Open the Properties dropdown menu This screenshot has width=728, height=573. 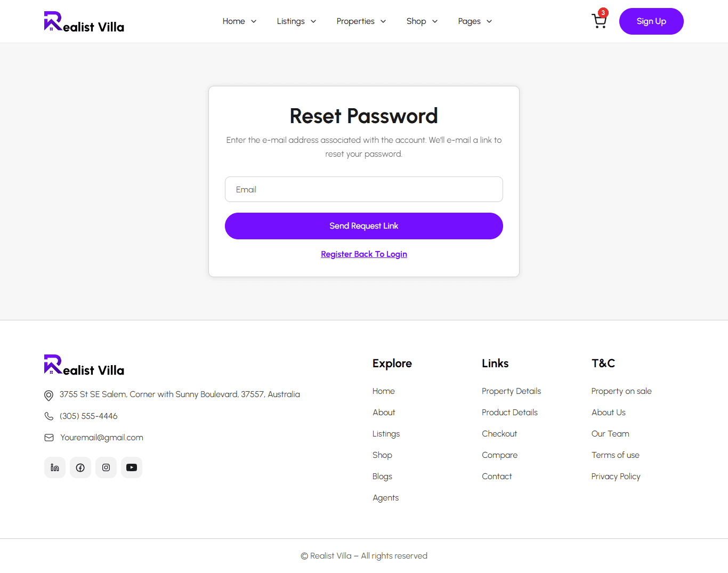click(361, 21)
